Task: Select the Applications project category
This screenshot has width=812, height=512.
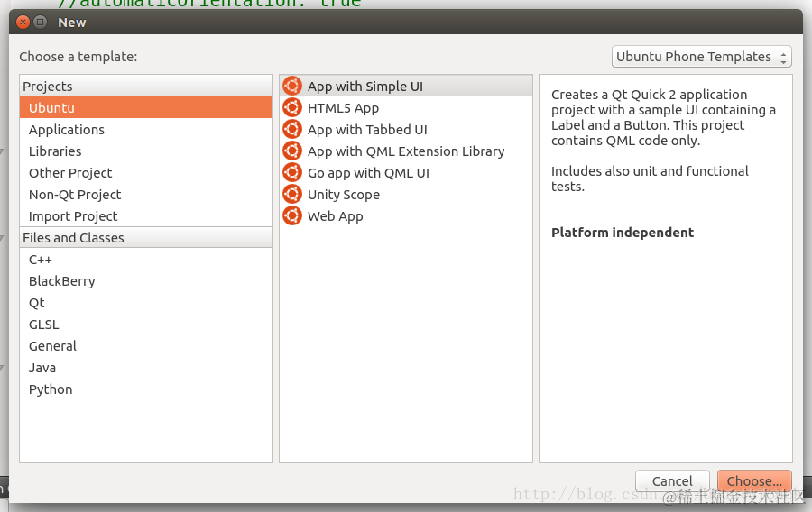Action: pyautogui.click(x=146, y=129)
